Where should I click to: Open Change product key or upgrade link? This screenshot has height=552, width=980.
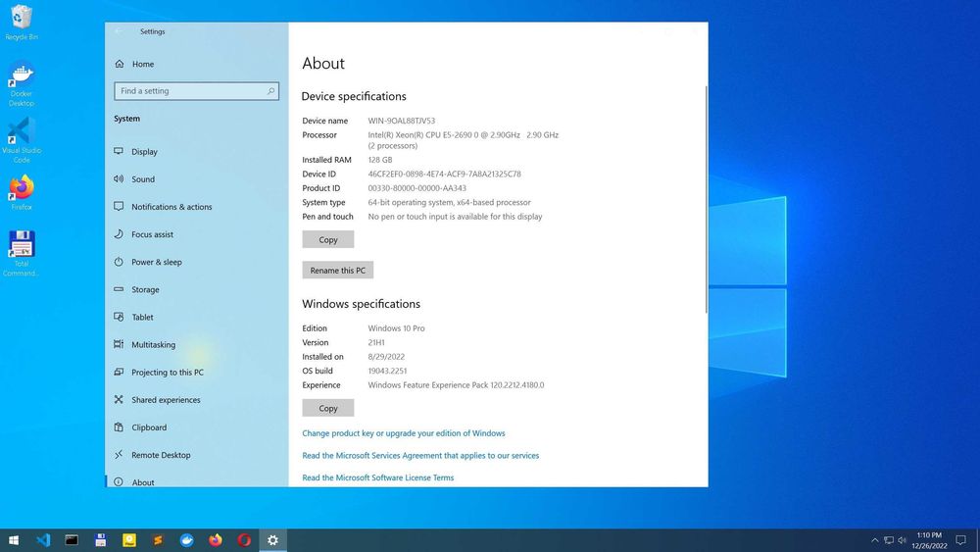pyautogui.click(x=404, y=433)
